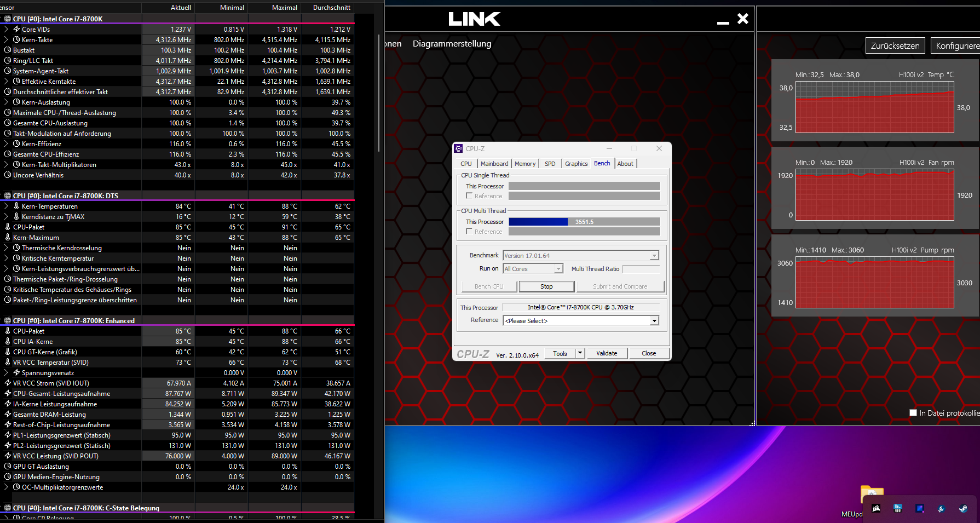Expand the Core VIDs sensor row
Image resolution: width=980 pixels, height=523 pixels.
coord(6,29)
